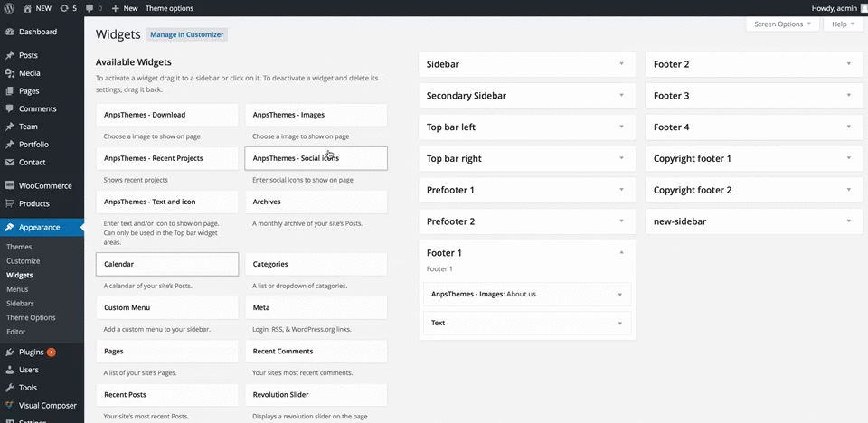Open Theme options in admin bar
Image resolution: width=868 pixels, height=423 pixels.
click(169, 8)
